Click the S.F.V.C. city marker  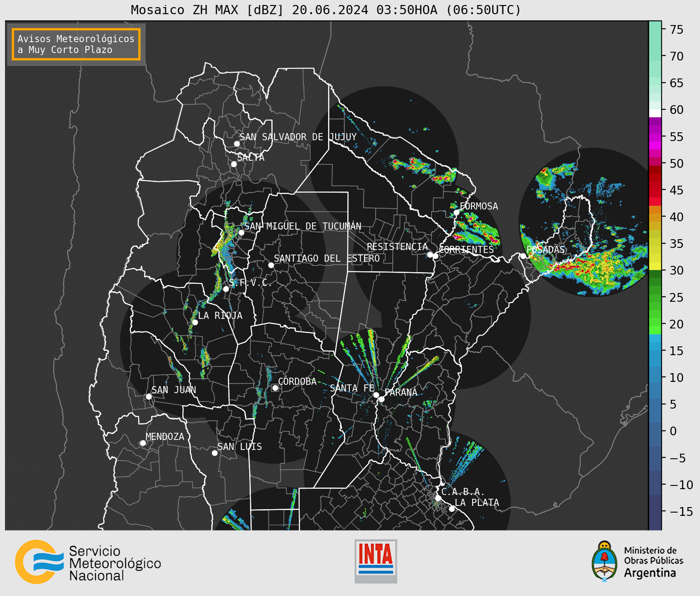(226, 289)
